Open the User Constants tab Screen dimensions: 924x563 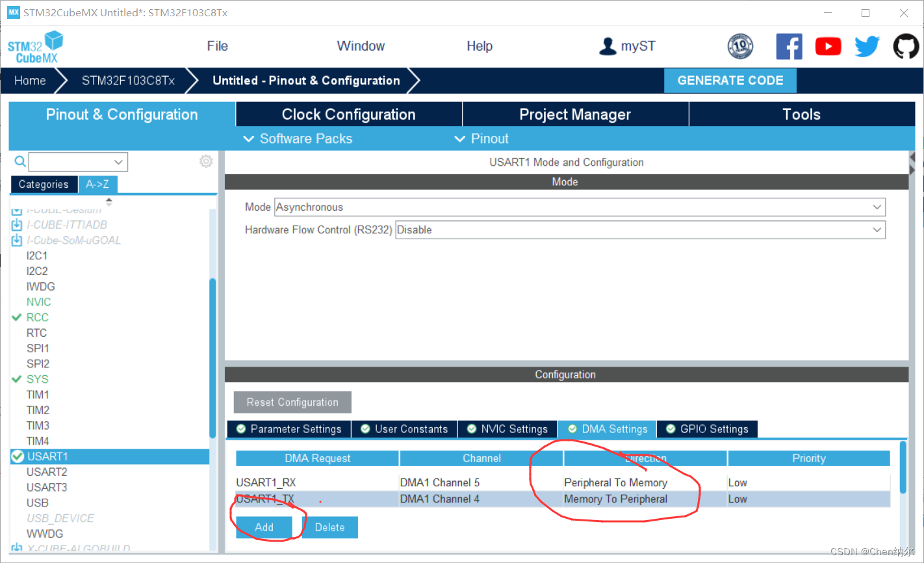pos(405,429)
